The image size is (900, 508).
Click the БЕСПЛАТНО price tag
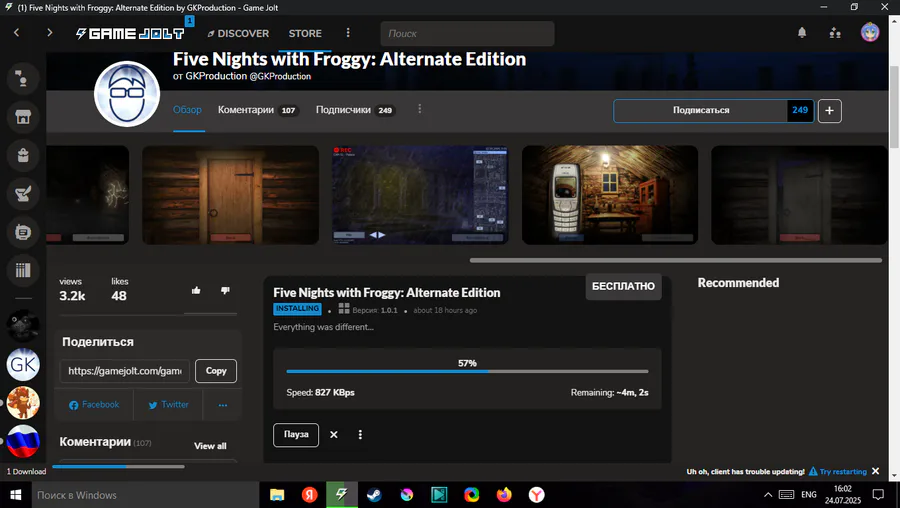tap(623, 286)
